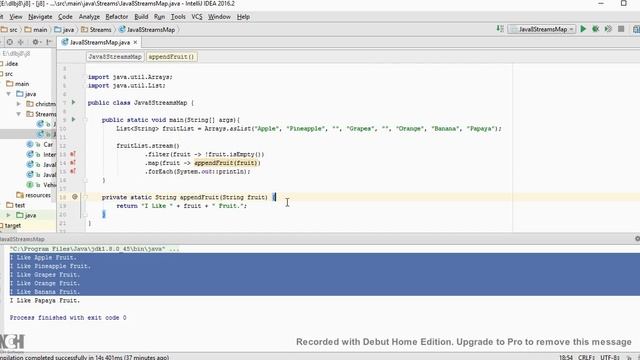640x360 pixels.
Task: Close the JavaStreamsMap.java editor tab
Action: click(136, 42)
